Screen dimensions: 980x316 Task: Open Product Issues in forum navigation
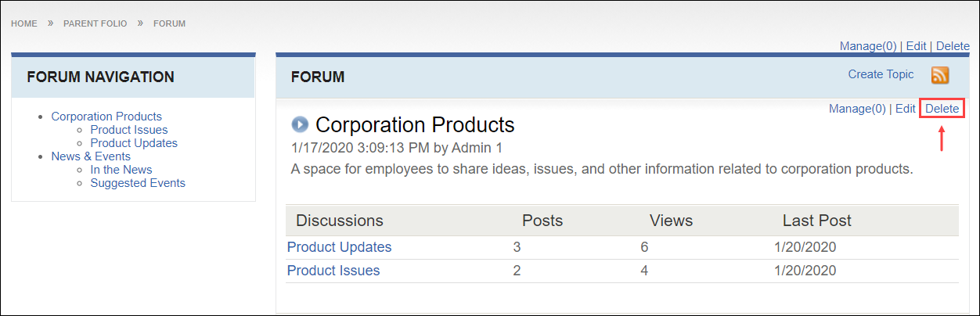tap(129, 130)
